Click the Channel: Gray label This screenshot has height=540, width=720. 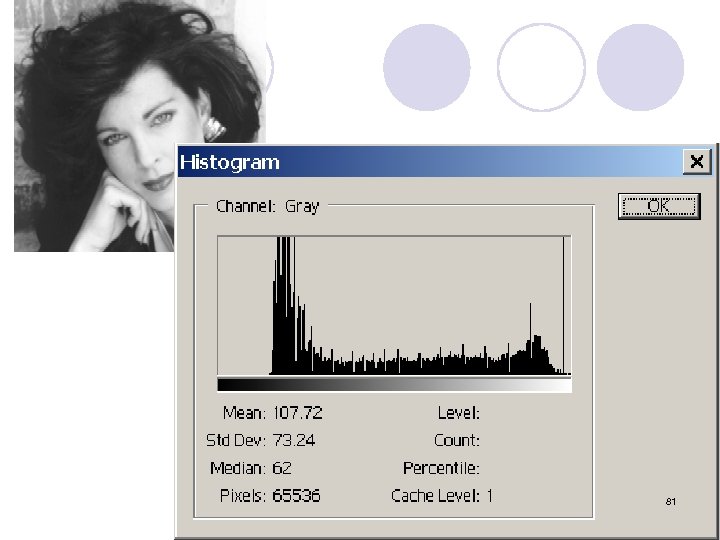(x=267, y=206)
